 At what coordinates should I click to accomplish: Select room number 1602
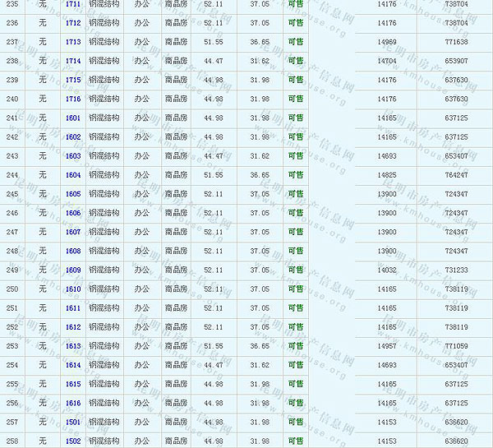(73, 137)
